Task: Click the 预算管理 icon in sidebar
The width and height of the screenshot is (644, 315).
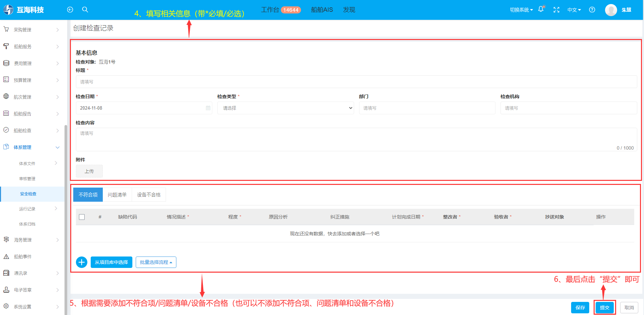Action: point(6,80)
